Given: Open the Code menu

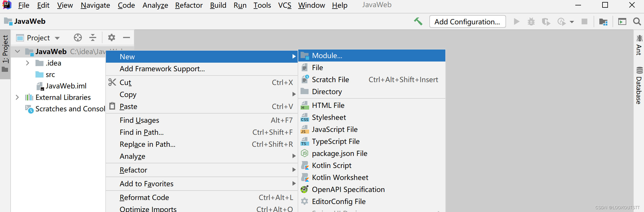Looking at the screenshot, I should pyautogui.click(x=126, y=5).
